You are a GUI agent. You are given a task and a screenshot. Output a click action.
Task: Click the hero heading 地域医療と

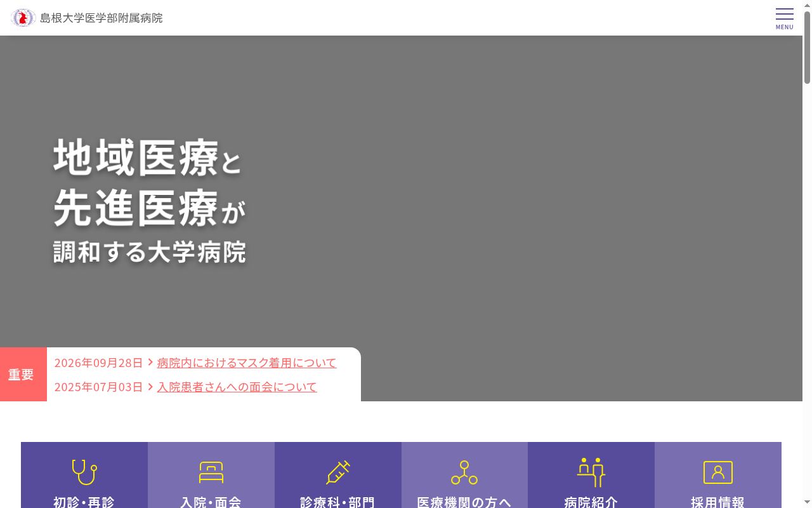coord(148,157)
